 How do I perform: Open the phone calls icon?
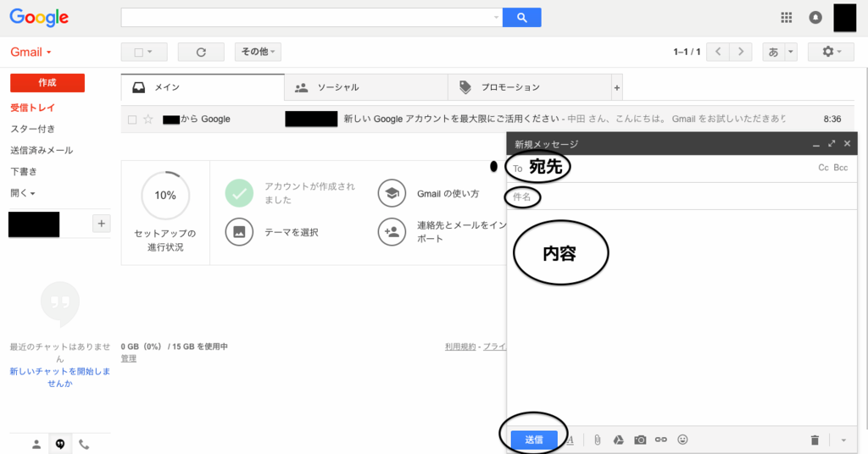[x=84, y=444]
